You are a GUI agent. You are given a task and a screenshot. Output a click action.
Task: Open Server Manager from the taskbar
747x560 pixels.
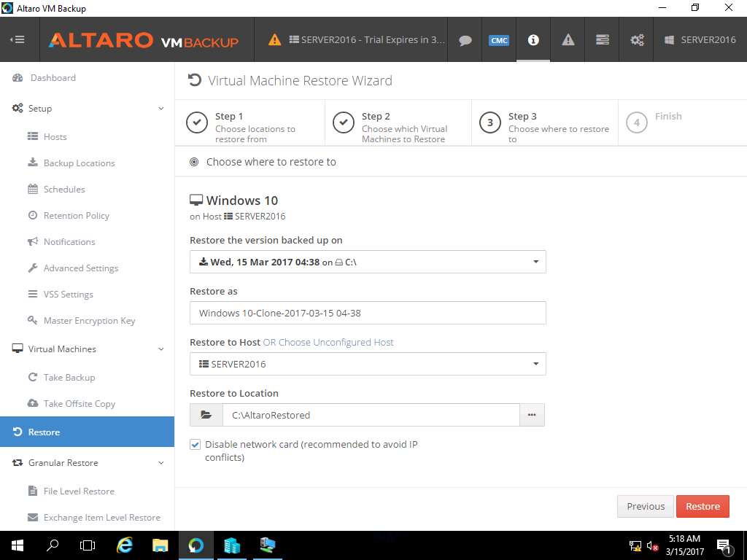pos(231,545)
